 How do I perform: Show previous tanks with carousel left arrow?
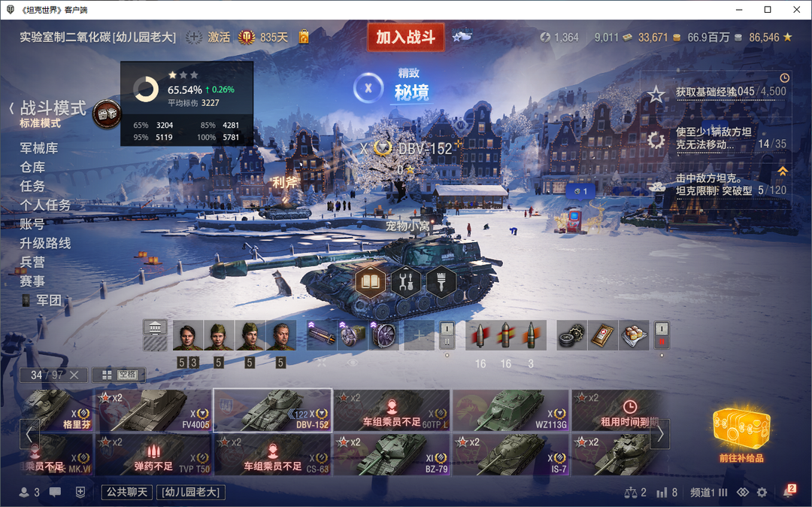pyautogui.click(x=29, y=434)
